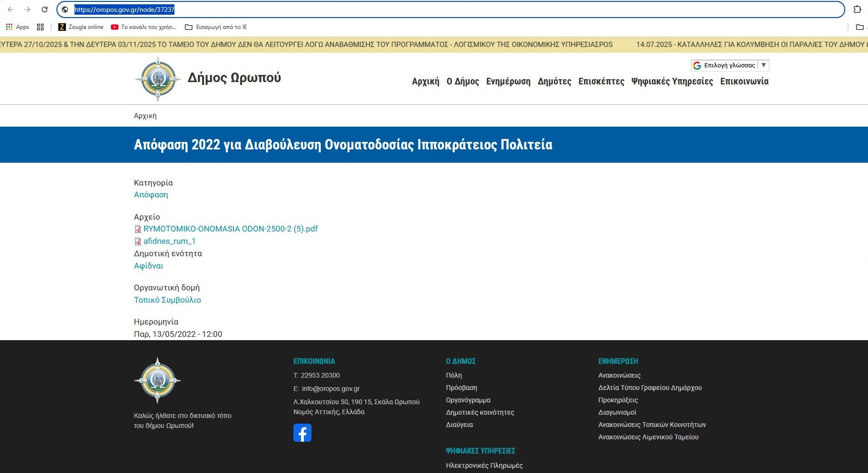Click the Αρχική breadcrumb link

[145, 116]
